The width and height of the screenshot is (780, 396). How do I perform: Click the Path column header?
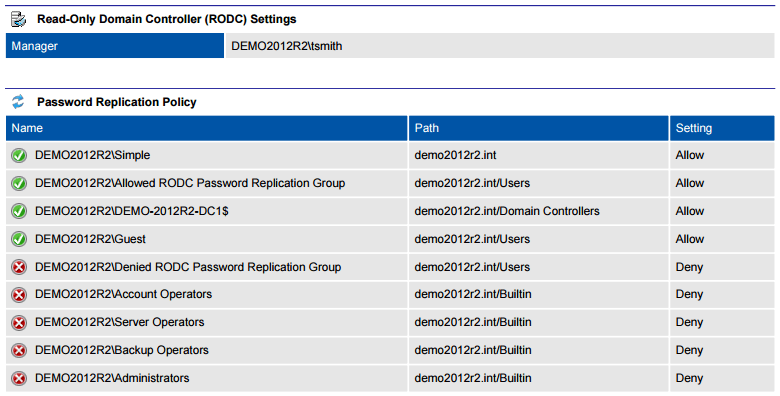click(538, 128)
